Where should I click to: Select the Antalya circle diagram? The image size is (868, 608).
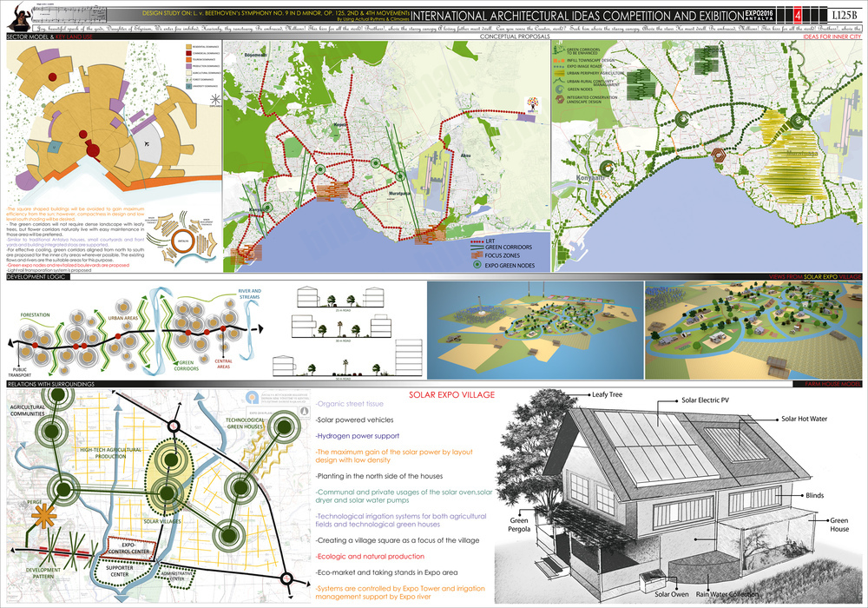tap(181, 241)
